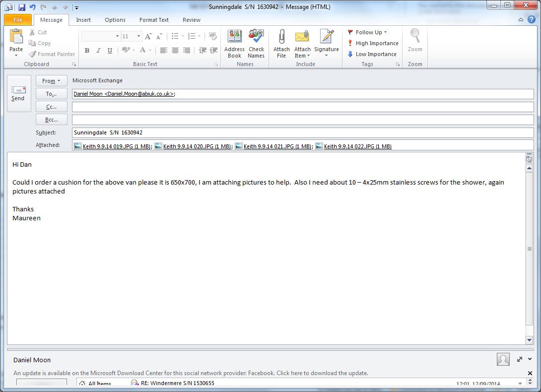Switch to the Format Text tab
Image resolution: width=541 pixels, height=392 pixels.
154,20
